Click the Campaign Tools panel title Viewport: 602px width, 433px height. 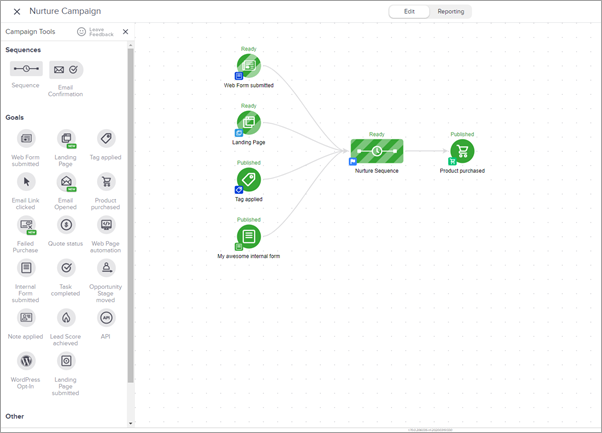30,31
